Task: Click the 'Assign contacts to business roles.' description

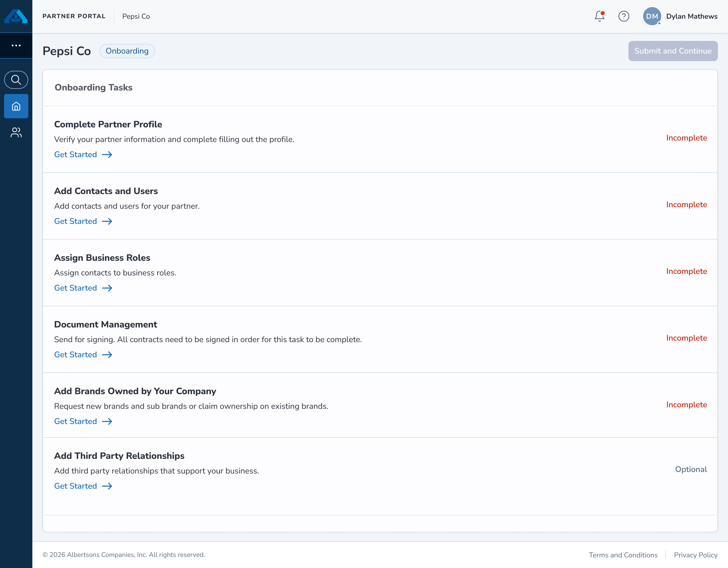Action: [115, 273]
